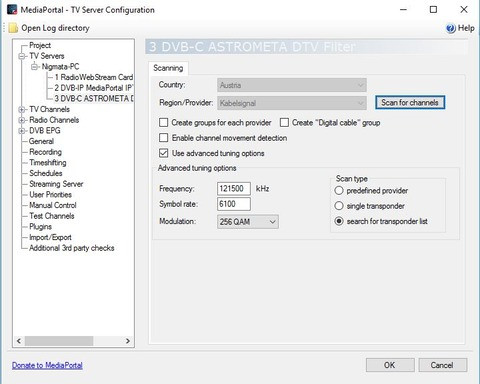This screenshot has height=384, width=480.
Task: Enable channel movement detection checkbox
Action: tap(163, 138)
